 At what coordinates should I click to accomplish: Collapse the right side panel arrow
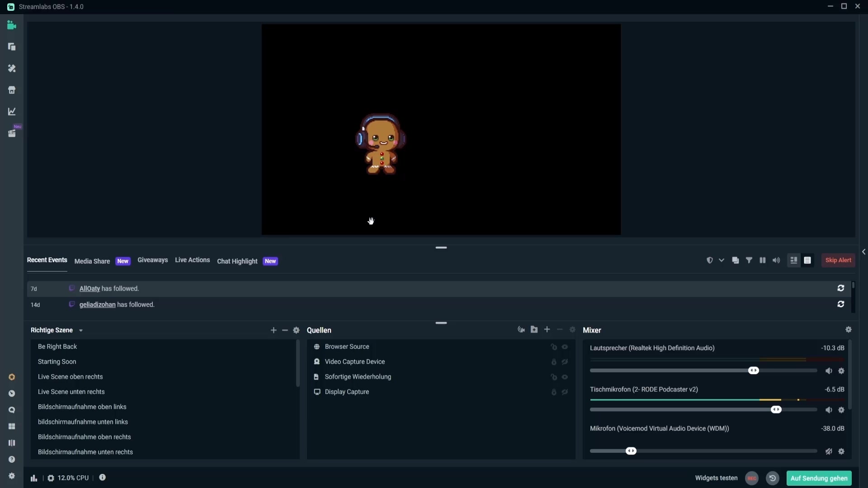click(863, 252)
